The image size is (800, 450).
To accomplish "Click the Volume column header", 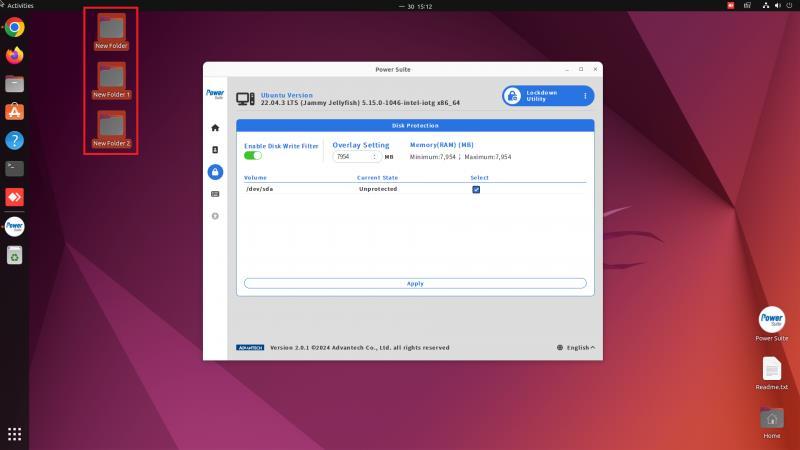I will tap(255, 178).
